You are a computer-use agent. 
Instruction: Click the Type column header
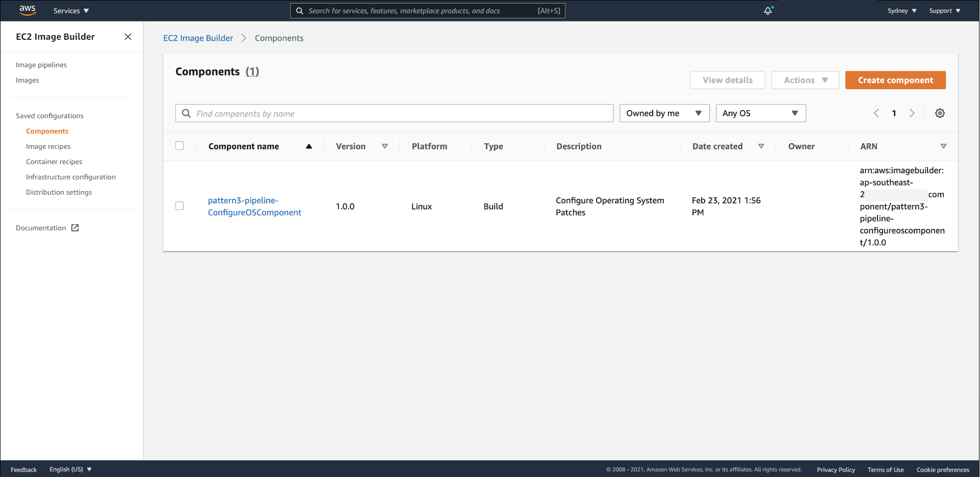click(494, 146)
